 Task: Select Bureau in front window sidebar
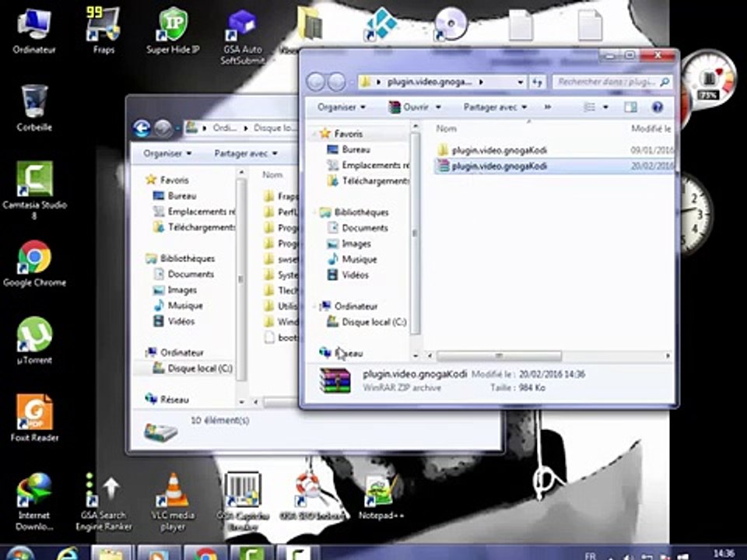pyautogui.click(x=349, y=149)
